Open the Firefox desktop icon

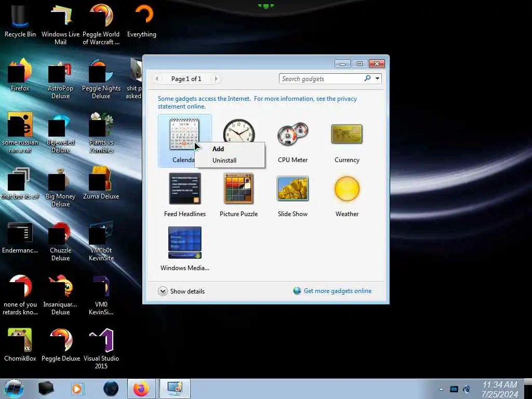coord(20,75)
